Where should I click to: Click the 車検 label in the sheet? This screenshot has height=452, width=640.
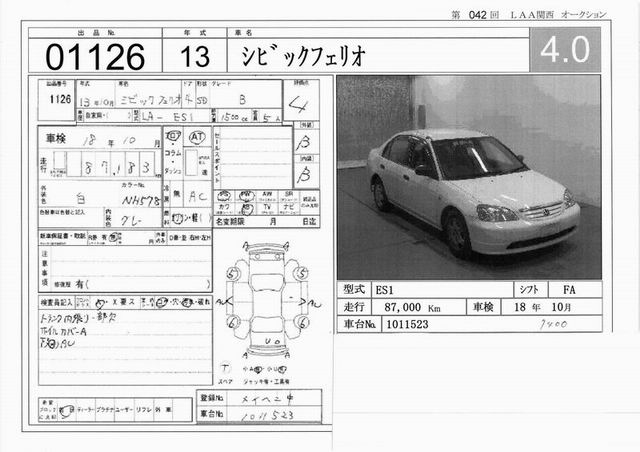point(56,138)
